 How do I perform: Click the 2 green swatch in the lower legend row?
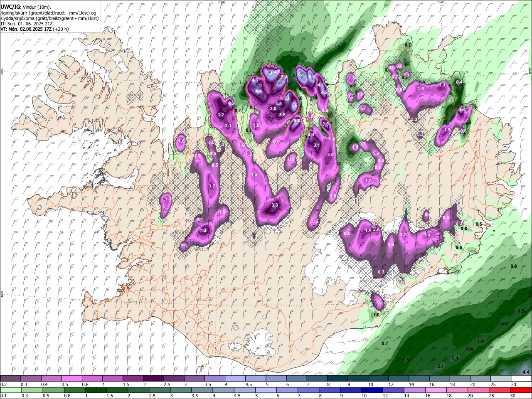138,390
